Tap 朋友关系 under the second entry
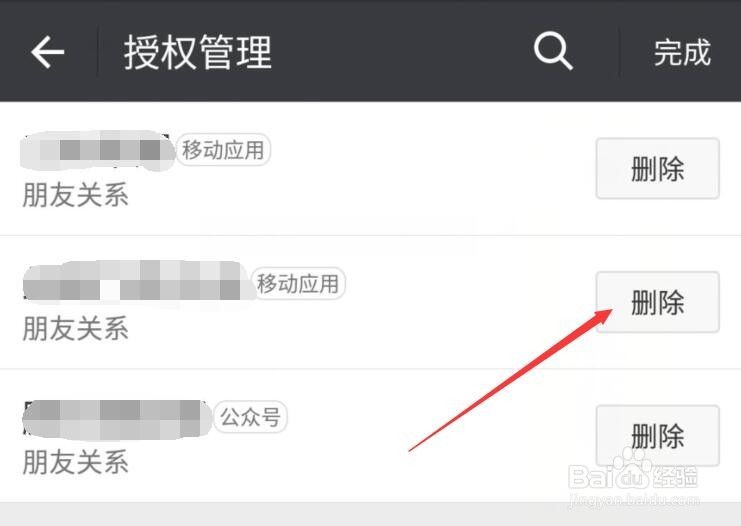Screen dimensions: 741x526 pos(76,328)
